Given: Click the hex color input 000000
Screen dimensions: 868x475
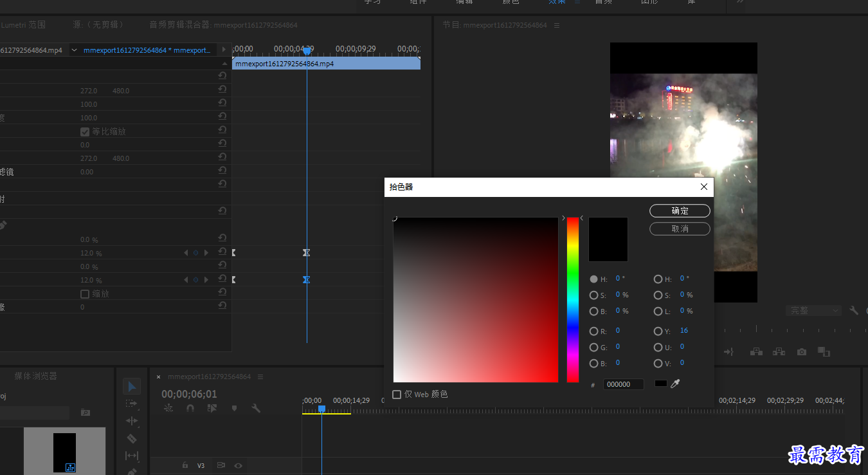Looking at the screenshot, I should 623,384.
